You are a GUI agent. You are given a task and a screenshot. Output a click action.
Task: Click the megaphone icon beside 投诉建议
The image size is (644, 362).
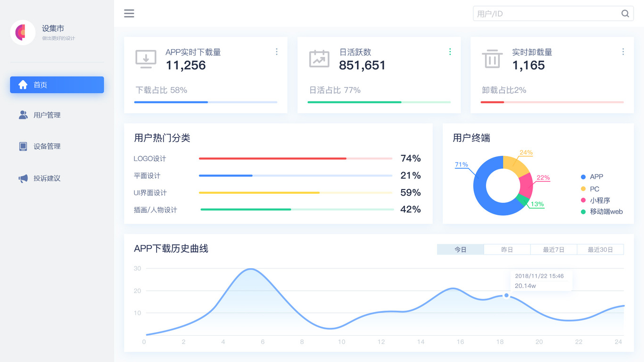[x=23, y=178]
